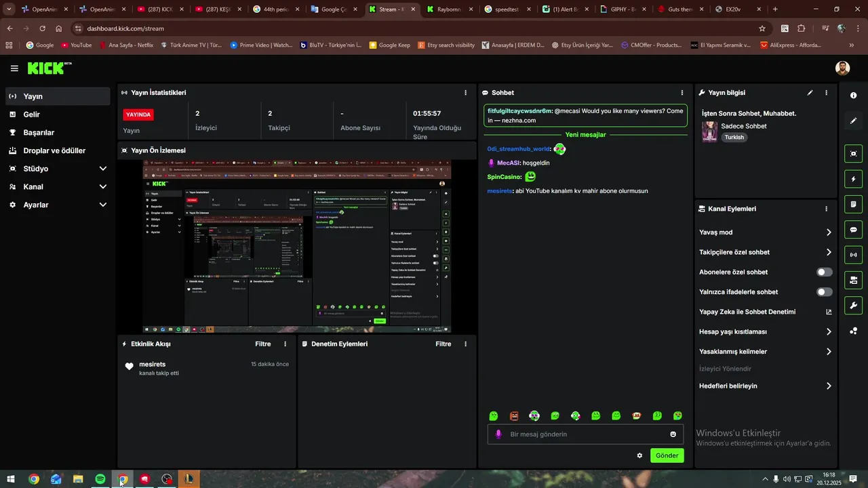Toggle the wrench widget icon in the right rail

853,305
